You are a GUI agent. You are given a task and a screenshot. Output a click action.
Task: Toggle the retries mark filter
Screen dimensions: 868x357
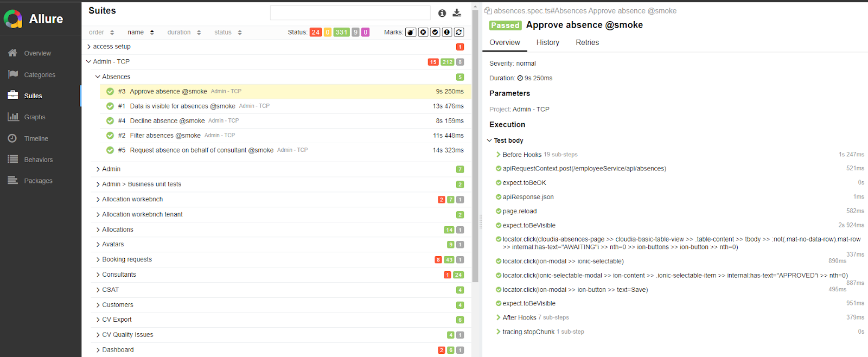point(459,33)
